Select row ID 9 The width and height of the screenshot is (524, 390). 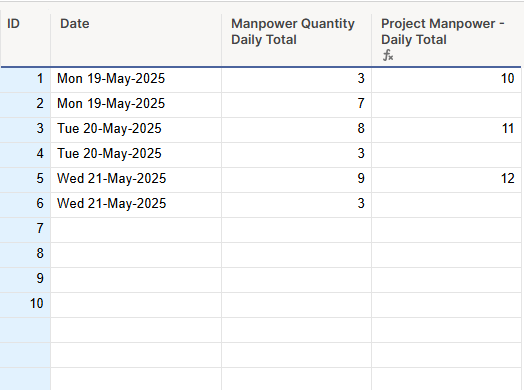pyautogui.click(x=25, y=280)
